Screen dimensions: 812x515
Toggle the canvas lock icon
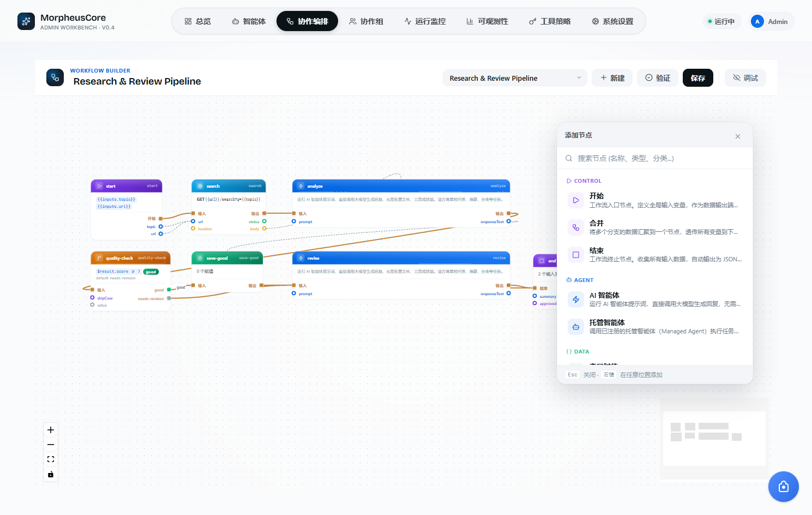51,474
